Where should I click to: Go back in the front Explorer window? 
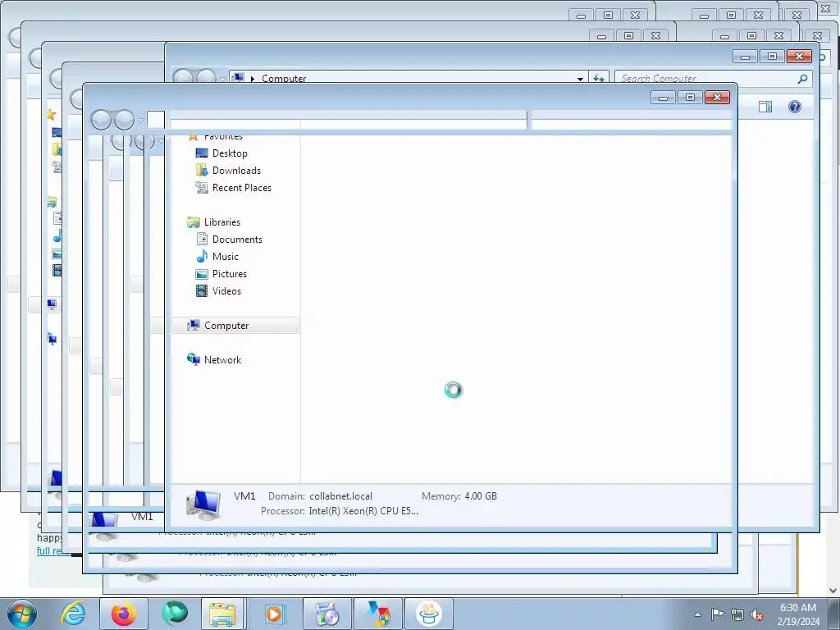101,120
